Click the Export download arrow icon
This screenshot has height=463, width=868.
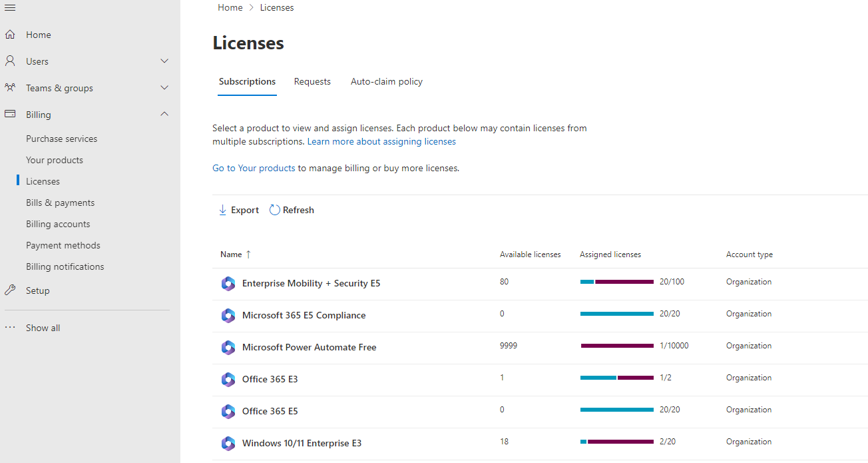[223, 210]
